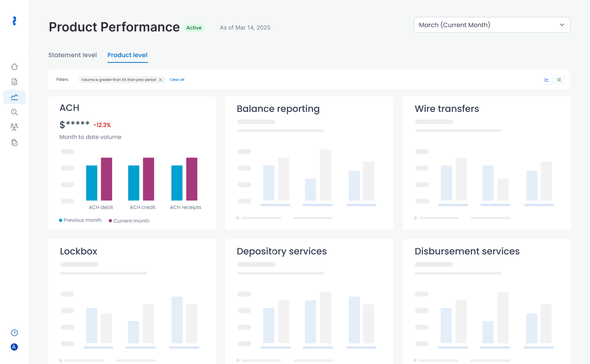Switch to Statement level tab
The image size is (590, 364).
[x=72, y=55]
